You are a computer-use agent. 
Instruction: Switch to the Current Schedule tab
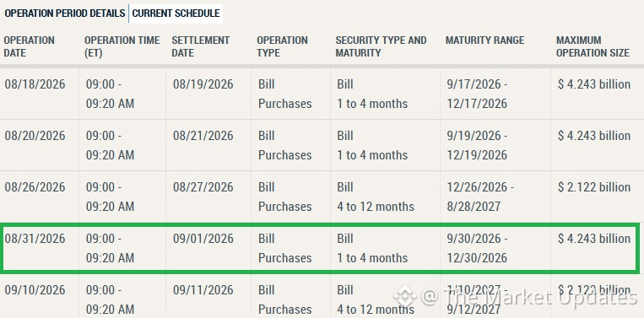(x=176, y=13)
